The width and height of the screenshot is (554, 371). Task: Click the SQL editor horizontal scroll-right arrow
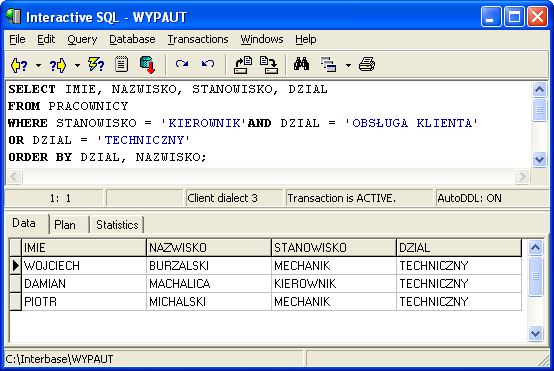coord(522,176)
